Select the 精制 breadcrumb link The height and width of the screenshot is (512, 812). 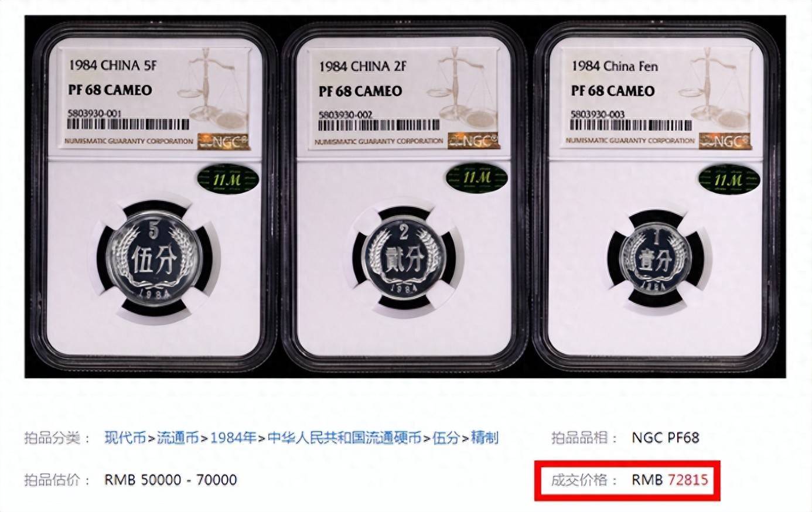tap(485, 438)
